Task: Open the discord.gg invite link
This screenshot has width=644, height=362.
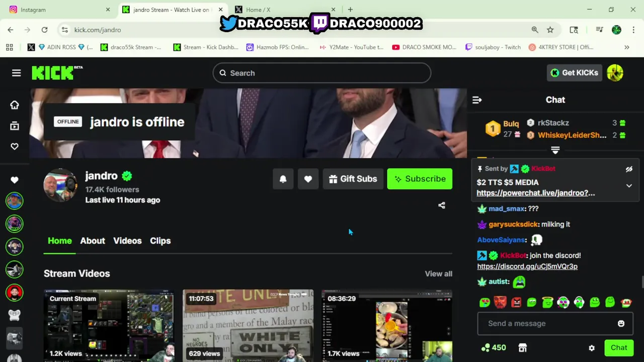Action: click(527, 266)
